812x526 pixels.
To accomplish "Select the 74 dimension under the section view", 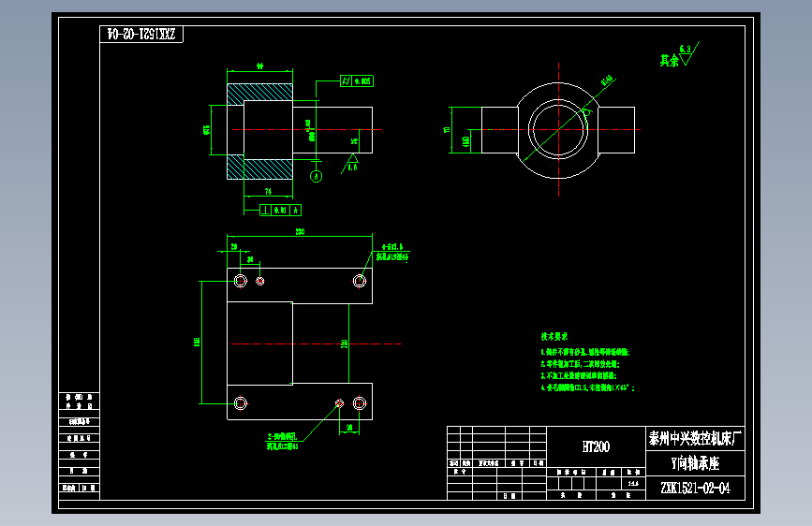I will pos(268,192).
